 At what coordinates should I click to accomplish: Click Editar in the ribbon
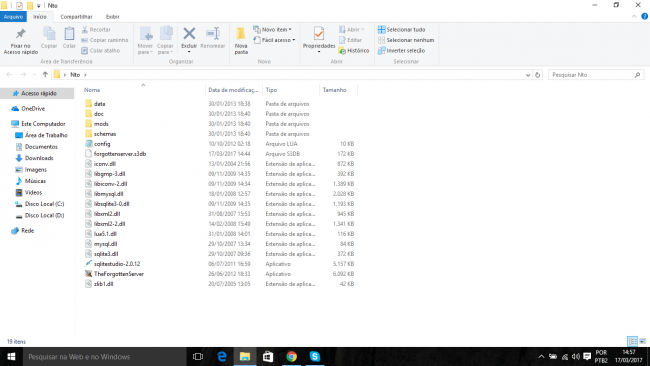pos(351,40)
